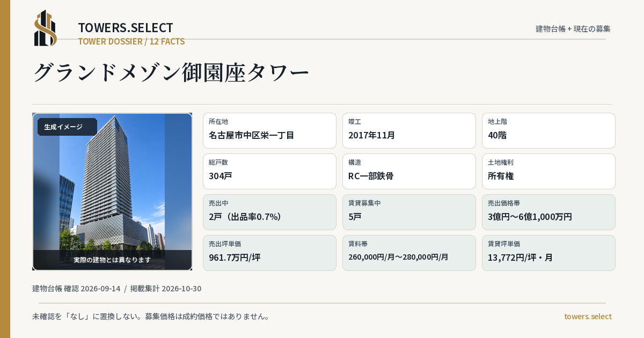Click the 実際の建物とは異なります caption
The width and height of the screenshot is (644, 338).
pos(112,260)
